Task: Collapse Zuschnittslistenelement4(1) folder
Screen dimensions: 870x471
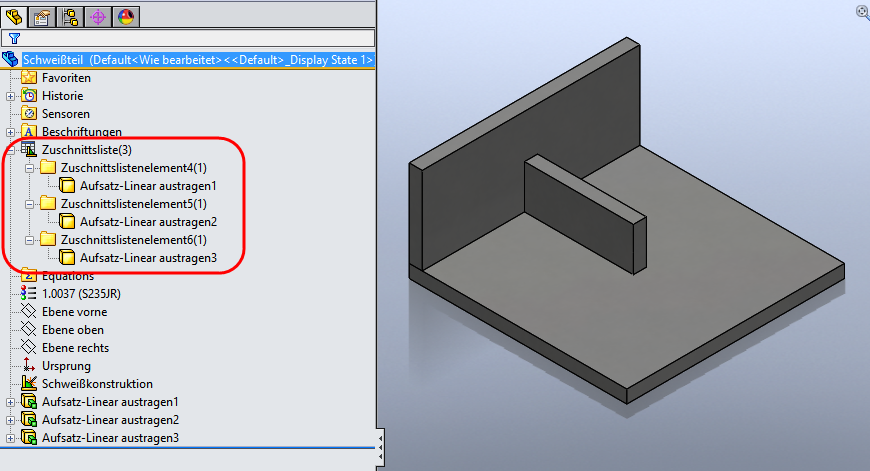Action: (x=29, y=169)
